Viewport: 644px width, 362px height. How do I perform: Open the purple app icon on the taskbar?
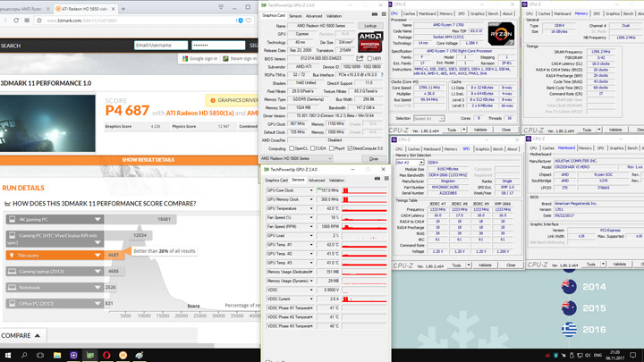tap(73, 355)
